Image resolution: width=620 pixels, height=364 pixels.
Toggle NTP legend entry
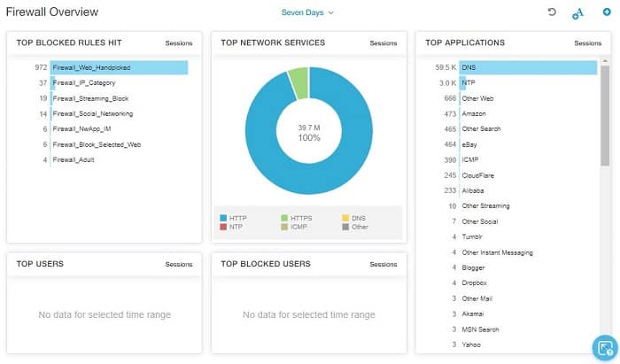231,227
